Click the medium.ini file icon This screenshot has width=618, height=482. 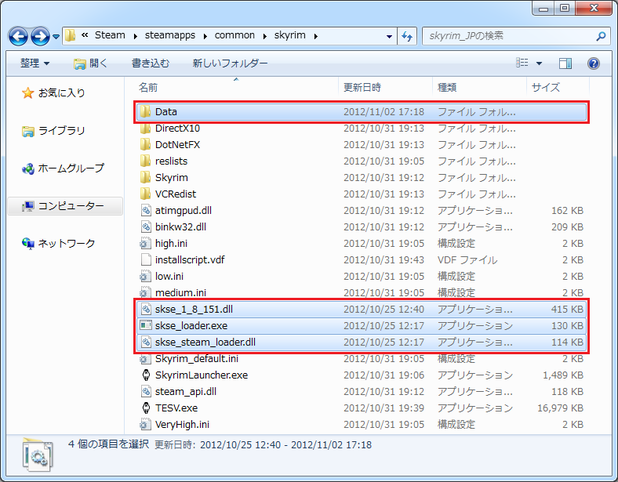tap(145, 293)
